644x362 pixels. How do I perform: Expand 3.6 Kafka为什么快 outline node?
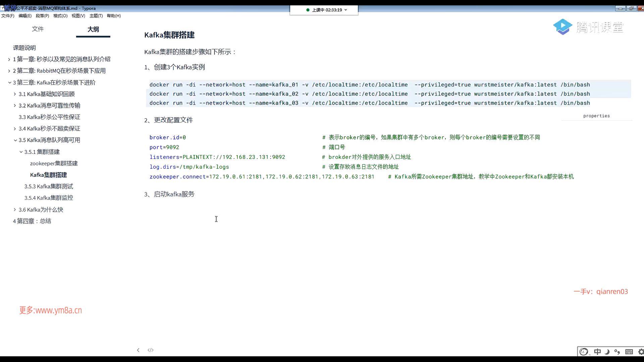pyautogui.click(x=15, y=209)
